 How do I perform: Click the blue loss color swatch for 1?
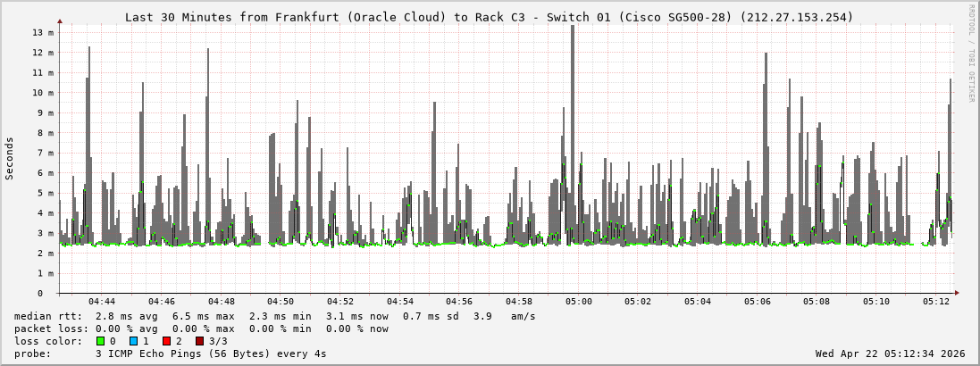tap(133, 341)
